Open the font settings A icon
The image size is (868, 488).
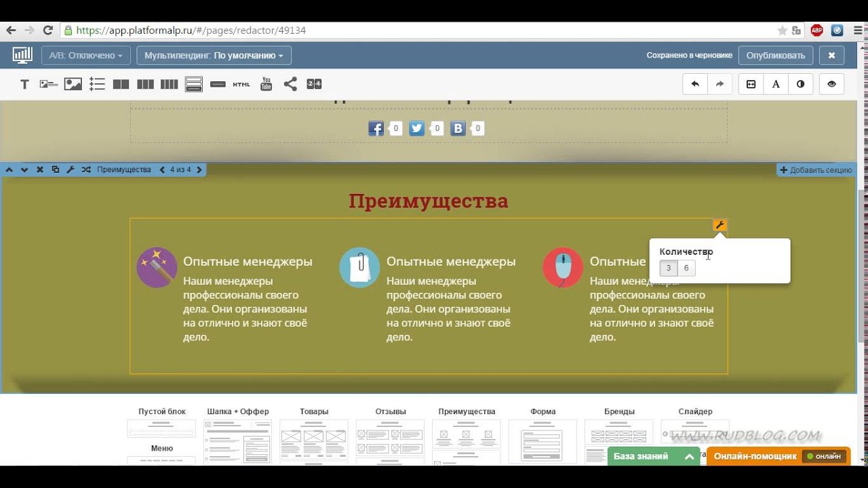[776, 84]
